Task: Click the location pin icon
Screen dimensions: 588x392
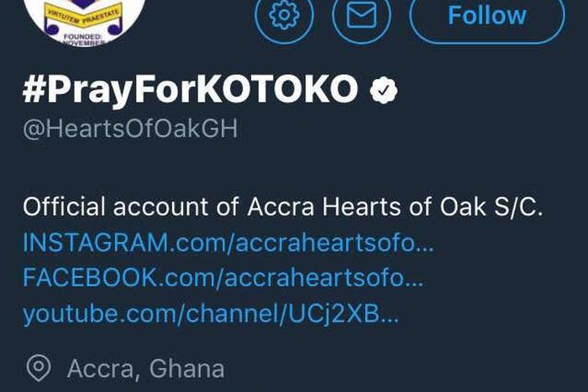Action: tap(38, 368)
